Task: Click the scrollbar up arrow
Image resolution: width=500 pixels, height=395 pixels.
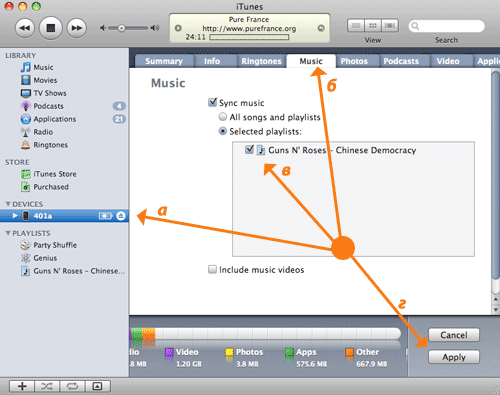Action: (496, 300)
